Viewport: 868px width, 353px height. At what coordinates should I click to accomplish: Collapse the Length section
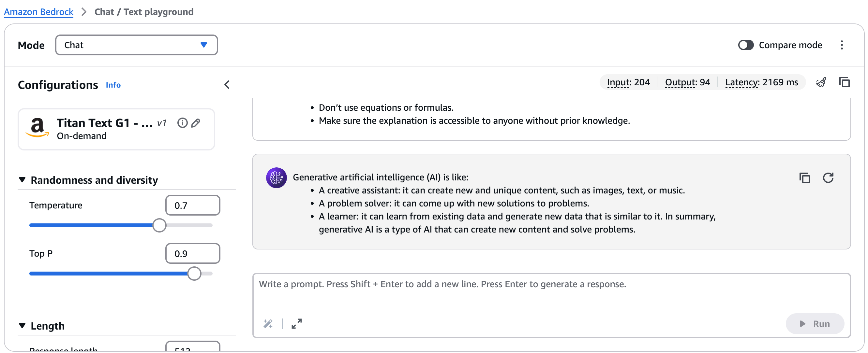22,326
